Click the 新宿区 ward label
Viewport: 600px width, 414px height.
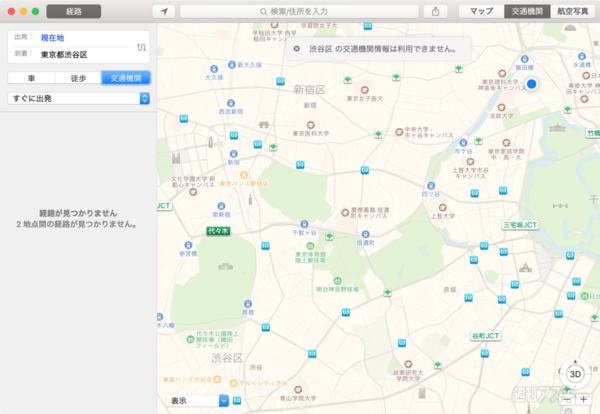309,90
